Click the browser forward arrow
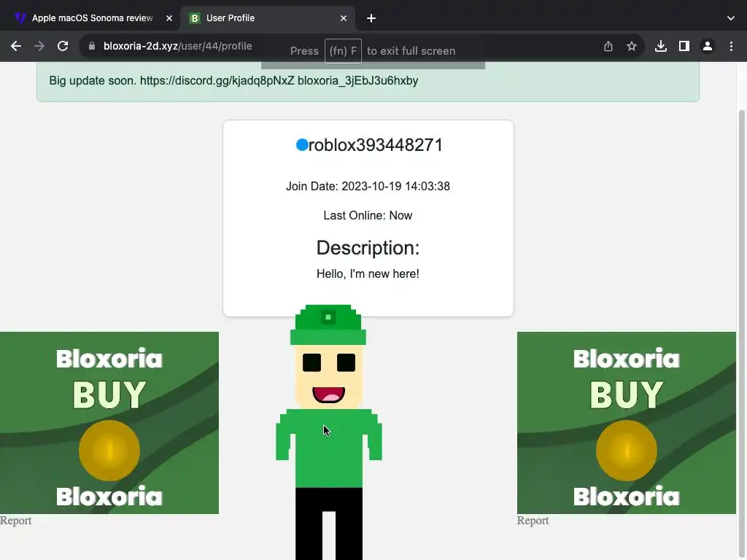Image resolution: width=747 pixels, height=560 pixels. (x=39, y=46)
